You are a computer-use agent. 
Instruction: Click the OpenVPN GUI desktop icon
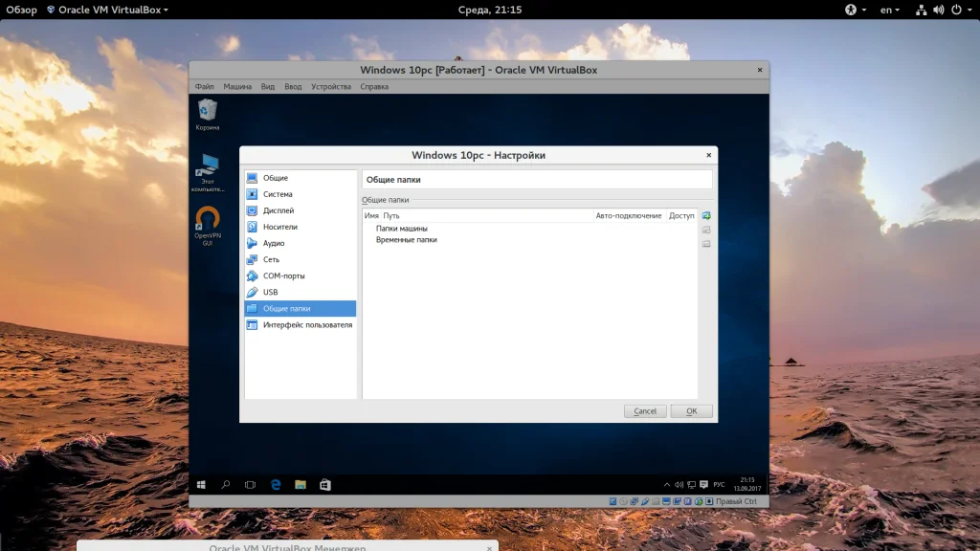click(x=207, y=225)
